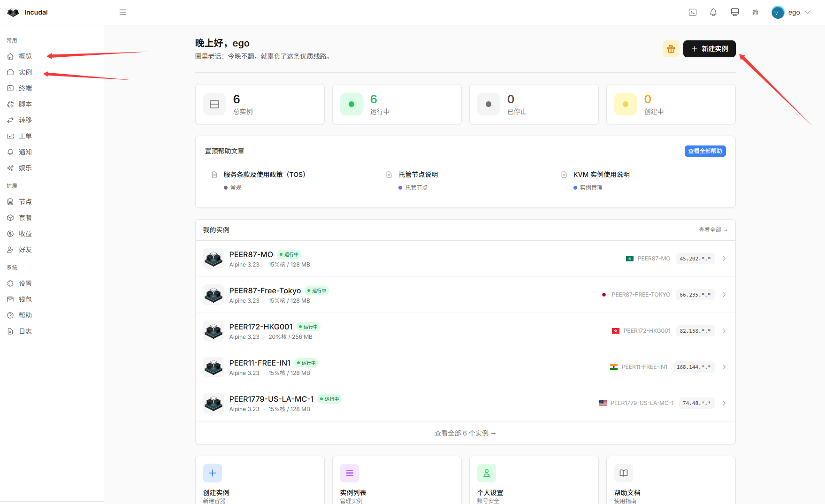Screen dimensions: 825x504
Task: Open the 服务条款及使用政策 (TOS) article
Action: tap(264, 175)
